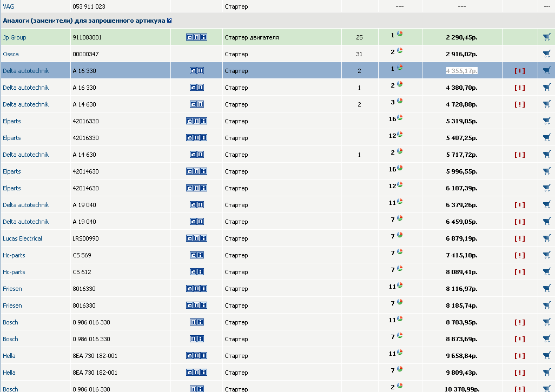Open pie chart statistics icon in Ossca row

pos(400,51)
